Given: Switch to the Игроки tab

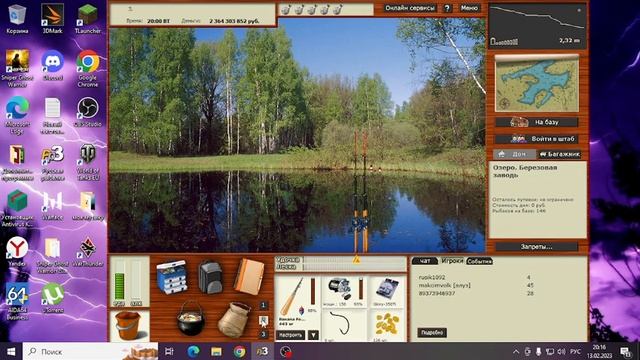Looking at the screenshot, I should click(452, 261).
